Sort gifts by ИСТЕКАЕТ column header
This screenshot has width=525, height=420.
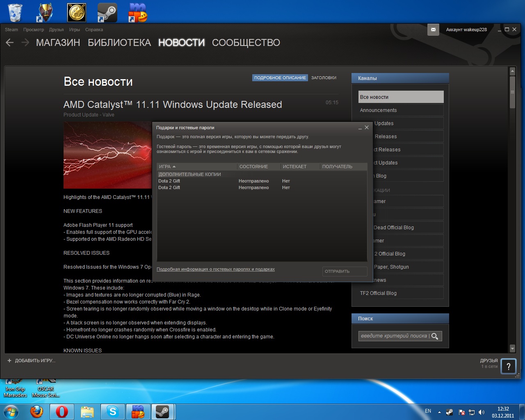300,167
